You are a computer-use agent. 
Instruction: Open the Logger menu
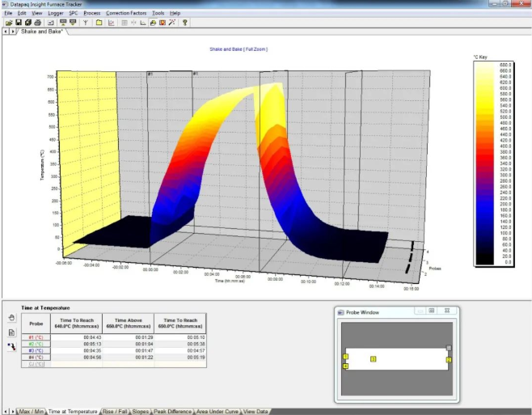click(56, 14)
